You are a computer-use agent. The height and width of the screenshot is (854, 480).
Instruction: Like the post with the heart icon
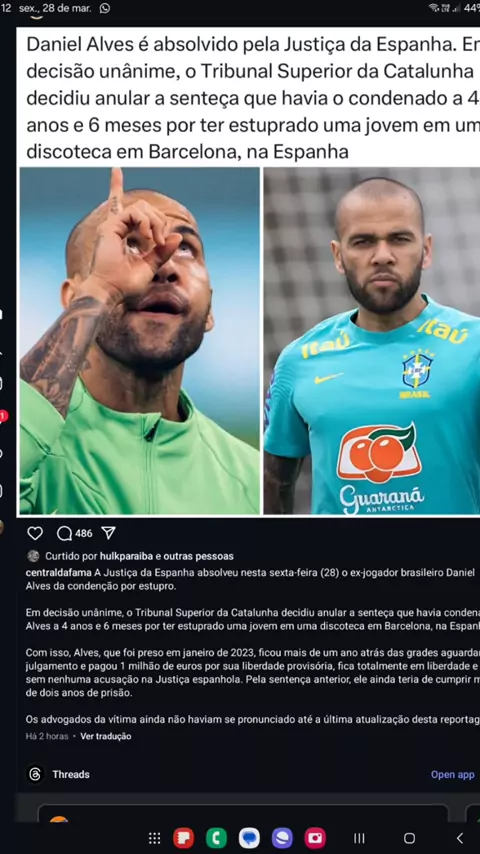click(35, 533)
